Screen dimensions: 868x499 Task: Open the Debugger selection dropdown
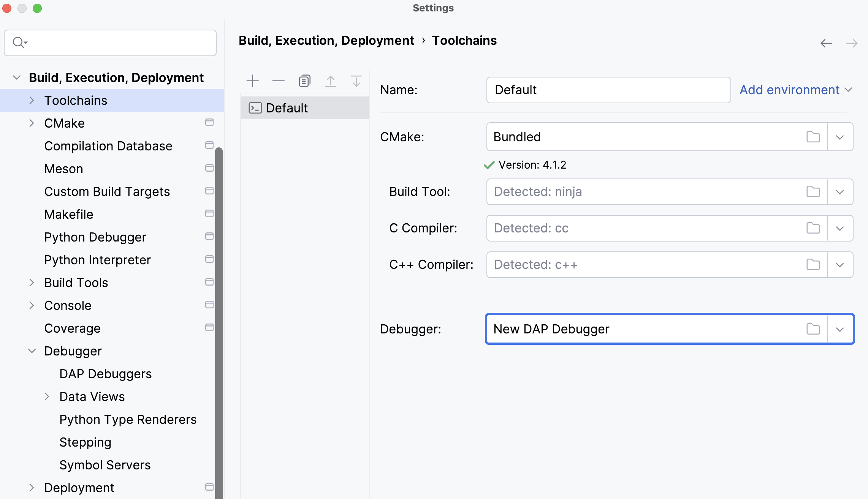tap(840, 329)
